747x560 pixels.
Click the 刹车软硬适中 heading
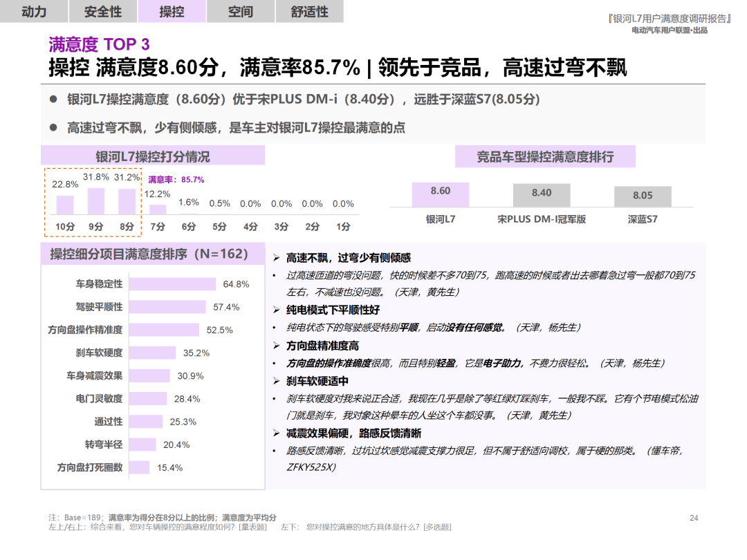(317, 381)
